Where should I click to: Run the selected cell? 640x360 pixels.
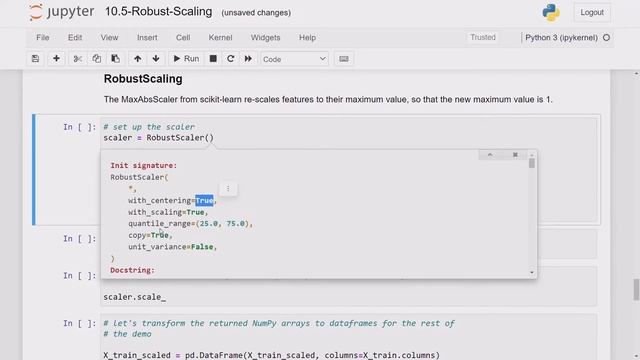point(186,59)
